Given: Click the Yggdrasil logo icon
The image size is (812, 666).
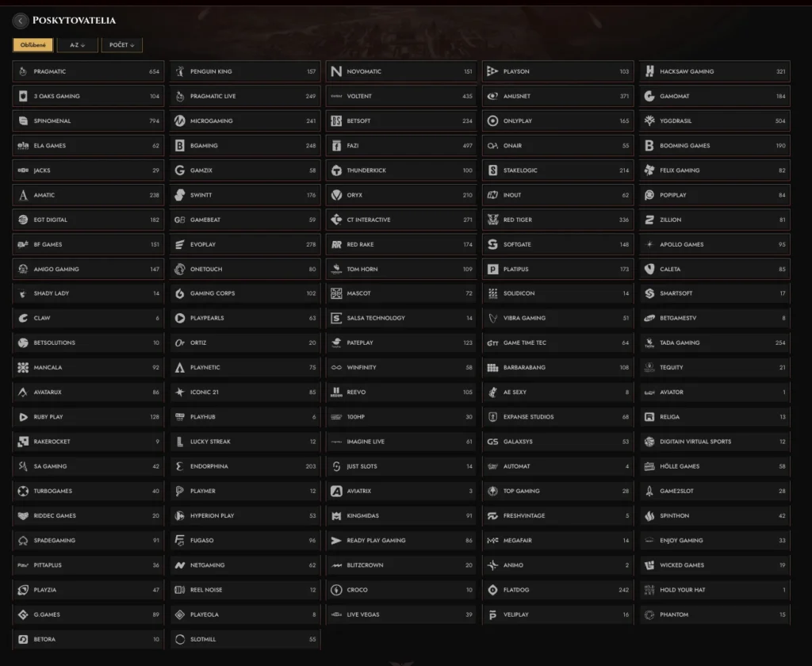Looking at the screenshot, I should click(x=649, y=121).
